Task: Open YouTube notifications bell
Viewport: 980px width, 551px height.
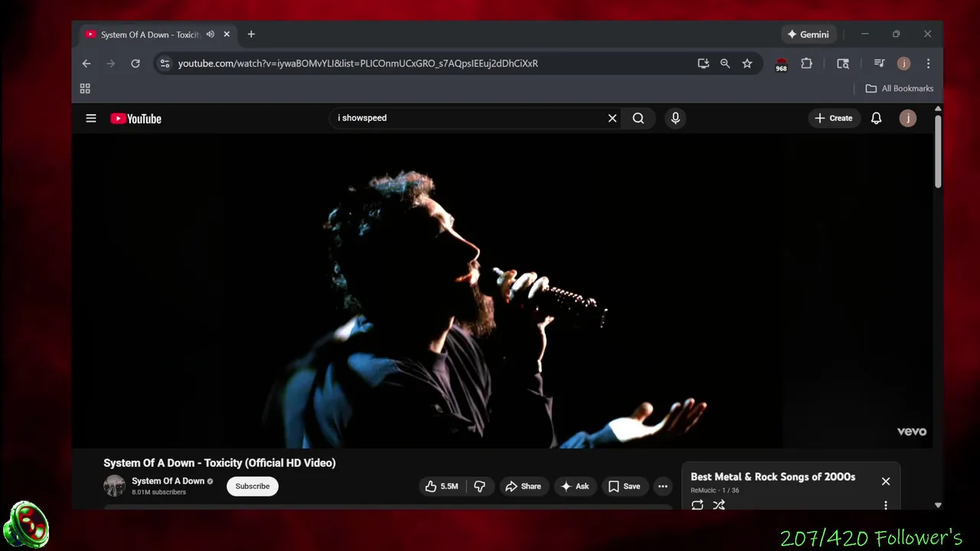Action: (x=877, y=119)
